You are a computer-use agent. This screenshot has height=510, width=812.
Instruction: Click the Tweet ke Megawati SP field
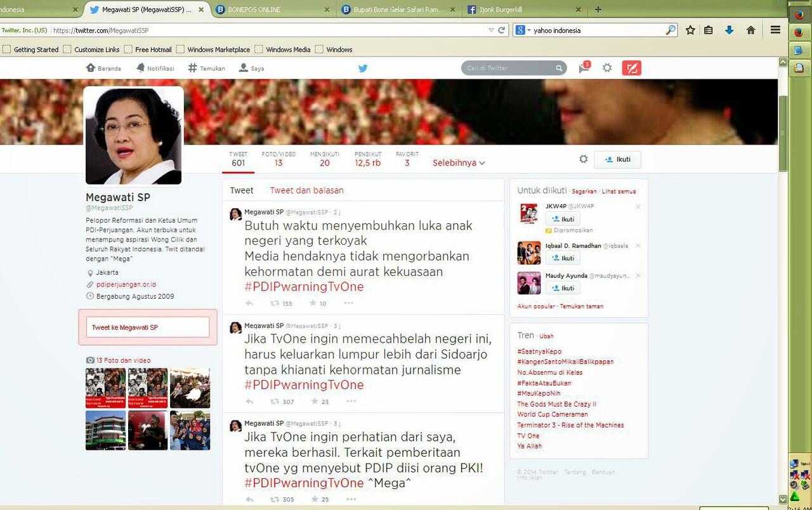pos(148,327)
